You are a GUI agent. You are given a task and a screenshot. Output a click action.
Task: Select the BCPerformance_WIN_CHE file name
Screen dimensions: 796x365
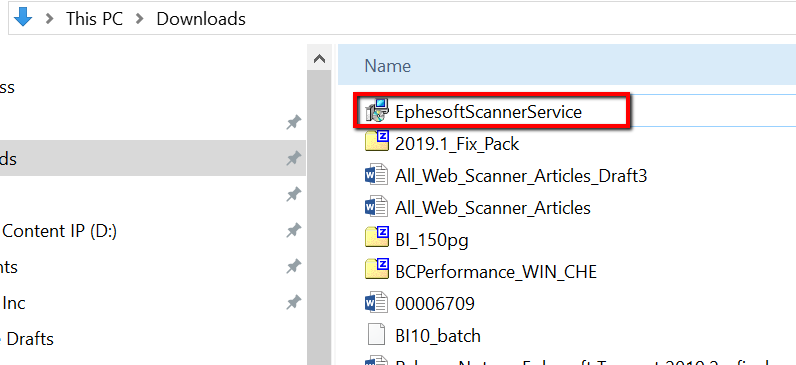(496, 272)
